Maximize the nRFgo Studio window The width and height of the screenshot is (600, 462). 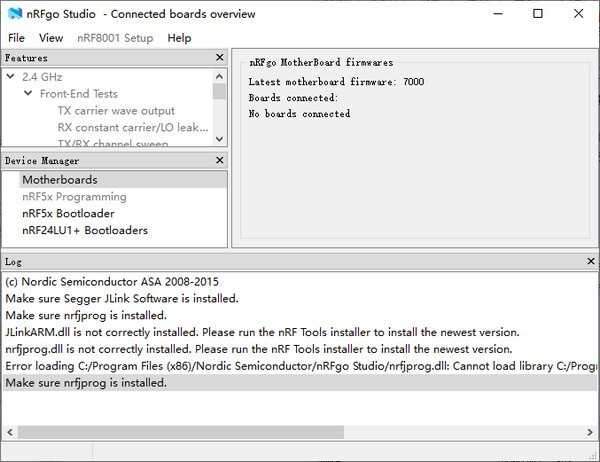pos(538,14)
